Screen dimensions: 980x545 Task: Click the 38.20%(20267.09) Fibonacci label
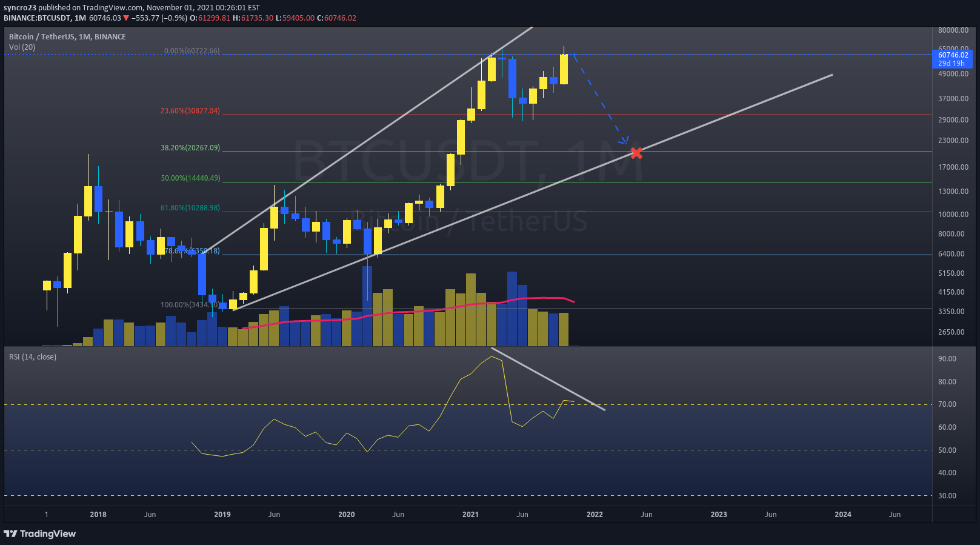[190, 148]
